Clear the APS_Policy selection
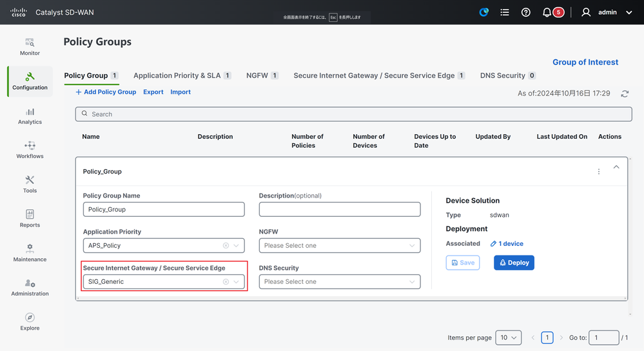644x351 pixels. coord(226,245)
